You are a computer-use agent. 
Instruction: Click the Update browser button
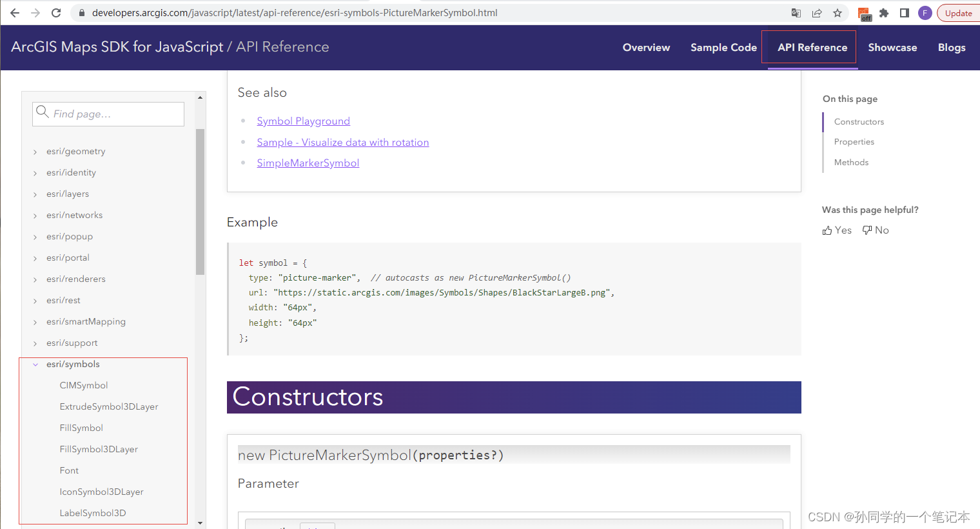click(x=959, y=13)
